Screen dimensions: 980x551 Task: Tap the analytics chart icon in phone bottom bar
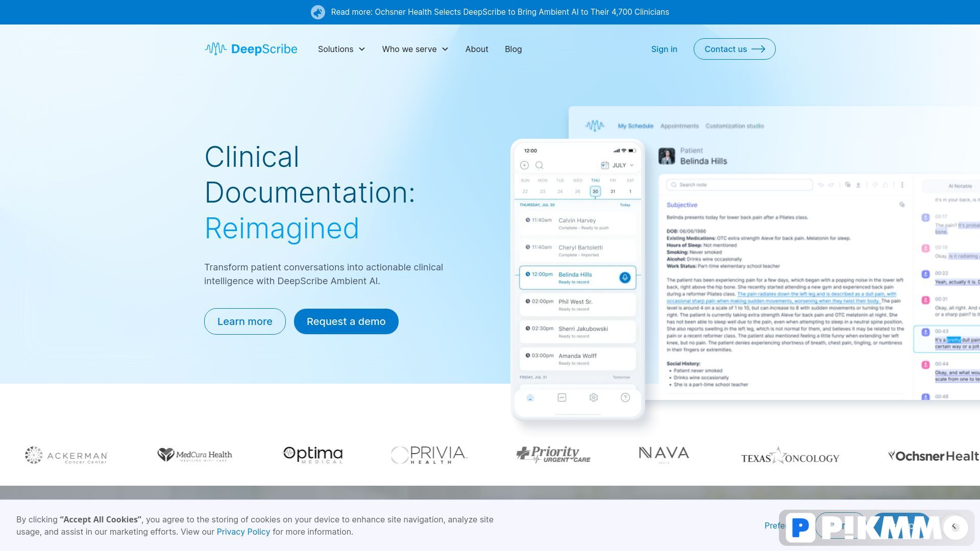(562, 397)
